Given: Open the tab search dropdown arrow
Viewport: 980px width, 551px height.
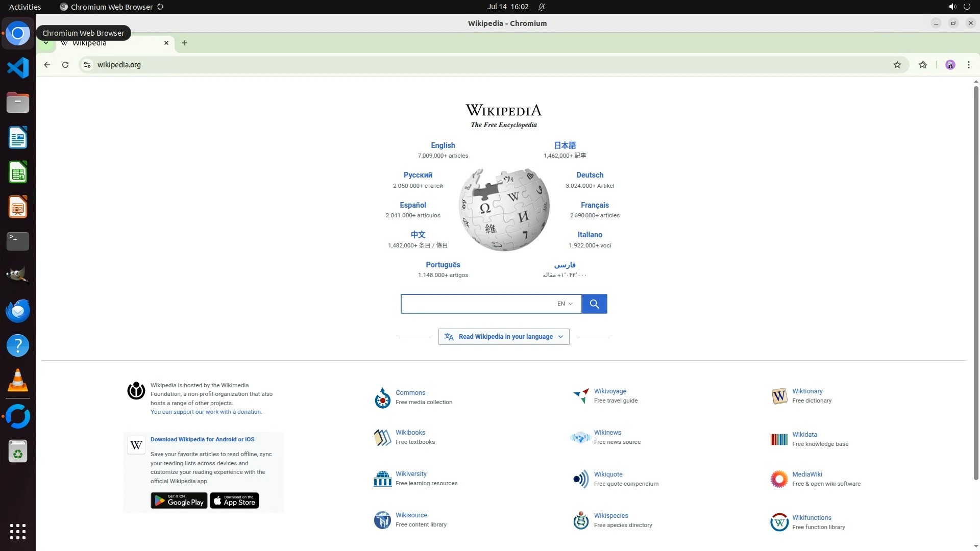Looking at the screenshot, I should tap(46, 43).
